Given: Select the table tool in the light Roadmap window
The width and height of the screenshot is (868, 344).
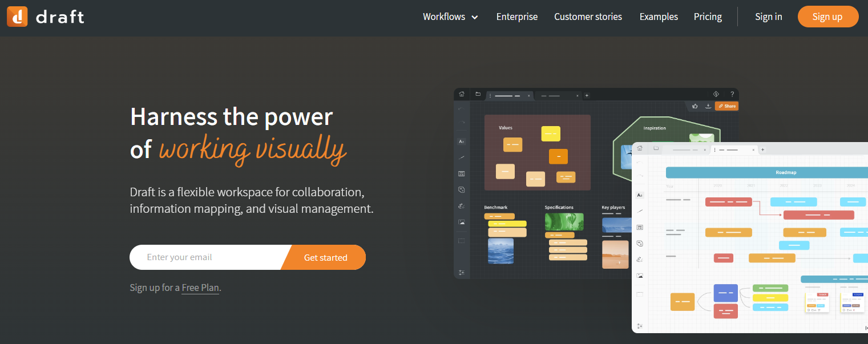Looking at the screenshot, I should pyautogui.click(x=640, y=227).
